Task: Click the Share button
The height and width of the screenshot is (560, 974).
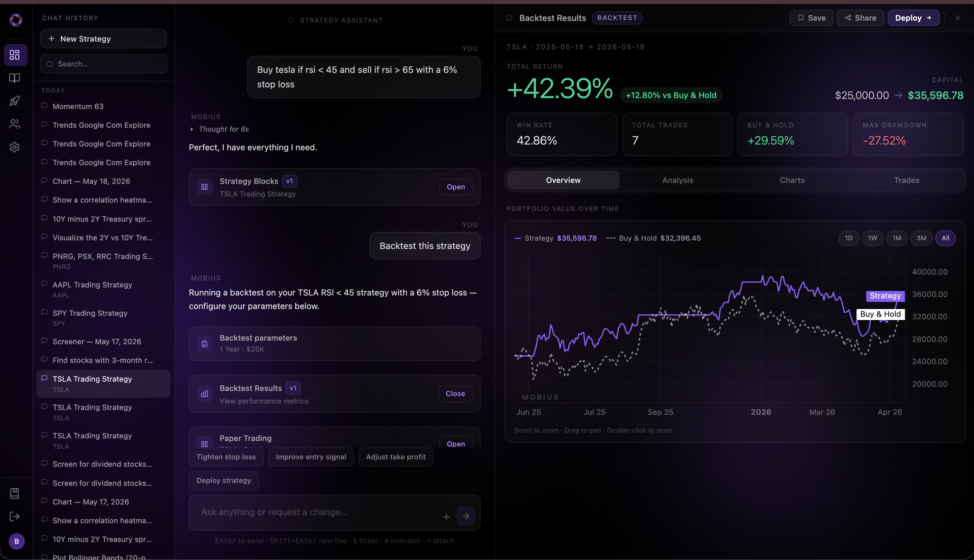Action: coord(860,18)
